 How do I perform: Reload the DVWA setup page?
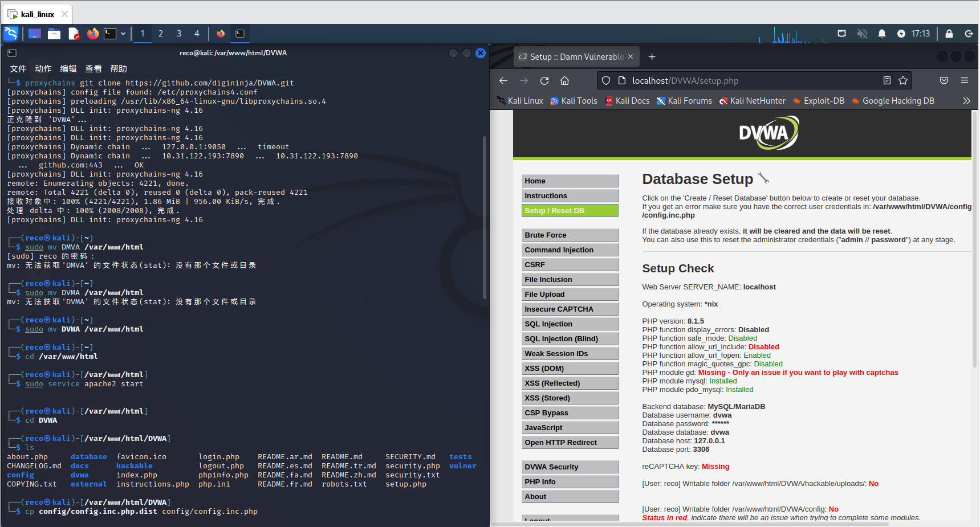(544, 81)
